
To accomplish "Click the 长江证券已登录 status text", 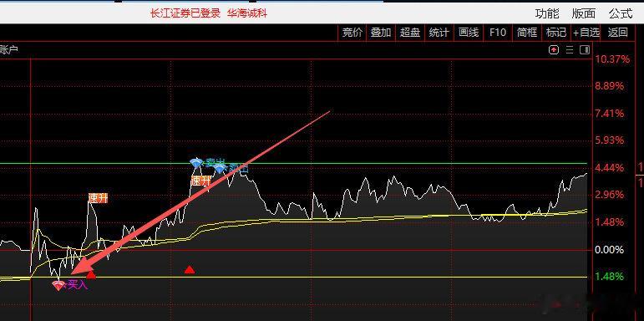I will click(185, 13).
